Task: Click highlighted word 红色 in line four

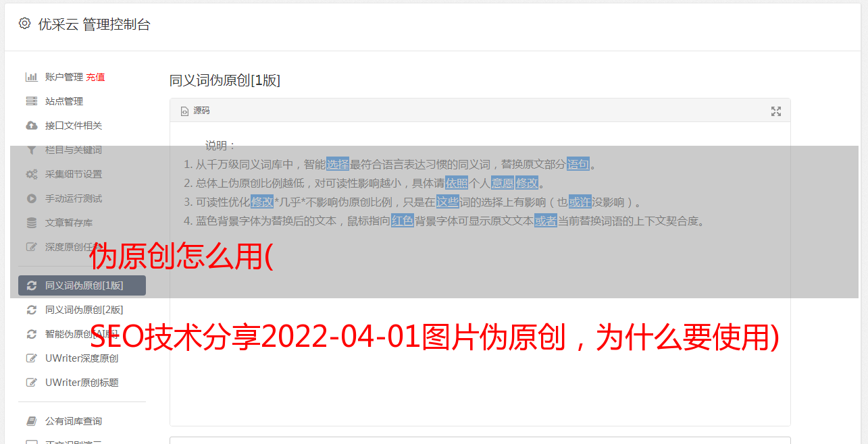Action: point(403,221)
